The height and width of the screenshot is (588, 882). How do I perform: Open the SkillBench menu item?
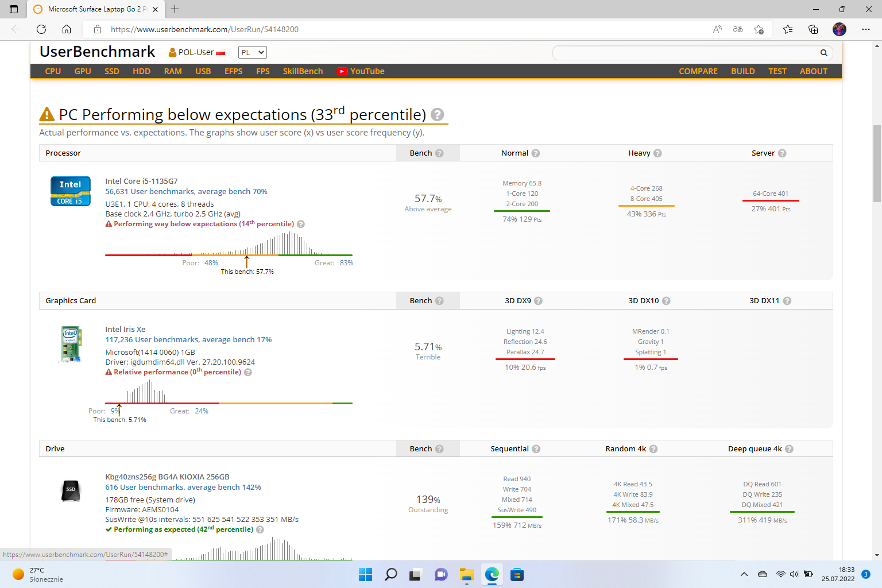[x=303, y=71]
